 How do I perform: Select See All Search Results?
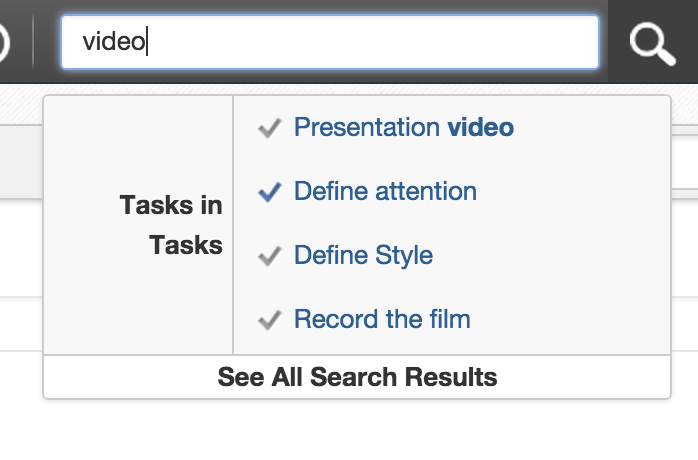(357, 377)
